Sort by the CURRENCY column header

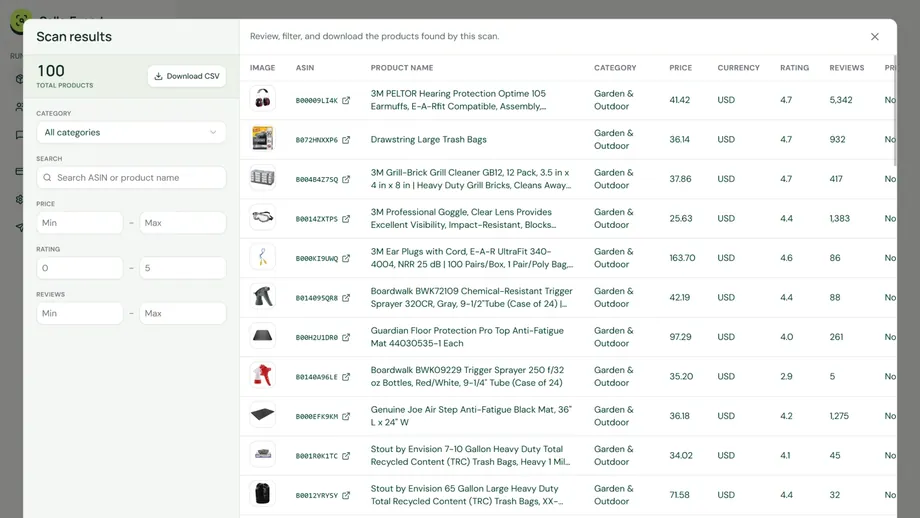pyautogui.click(x=738, y=68)
